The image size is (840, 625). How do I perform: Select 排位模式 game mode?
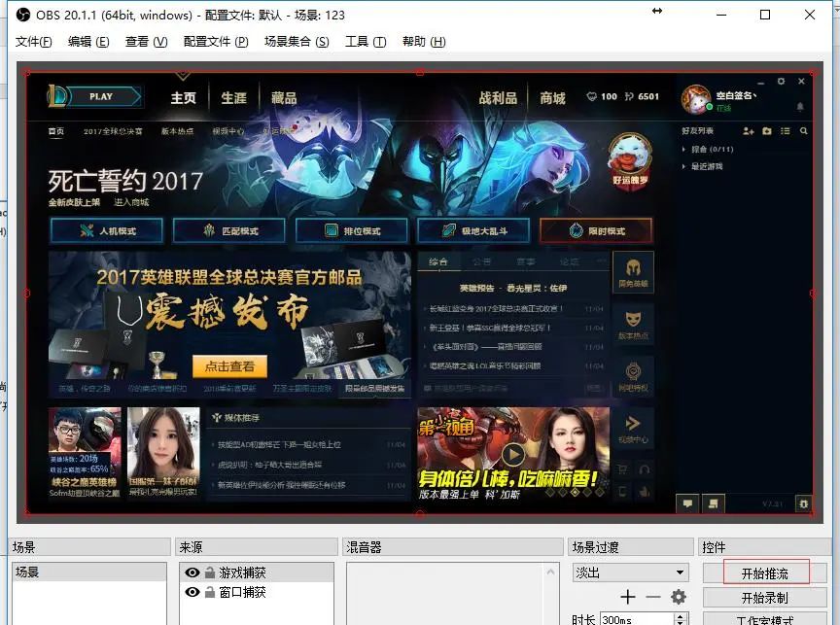click(x=351, y=230)
